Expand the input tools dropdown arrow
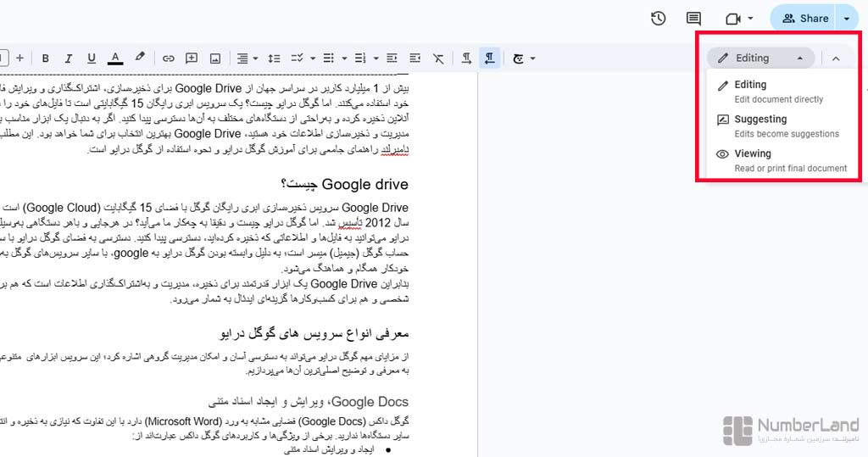Screen dimensions: 868x457 [533, 59]
